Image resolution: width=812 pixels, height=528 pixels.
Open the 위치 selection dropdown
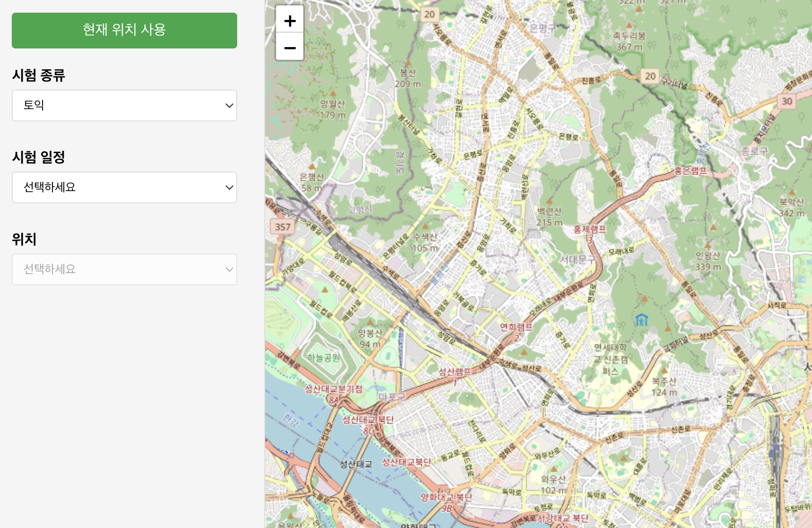[x=124, y=269]
